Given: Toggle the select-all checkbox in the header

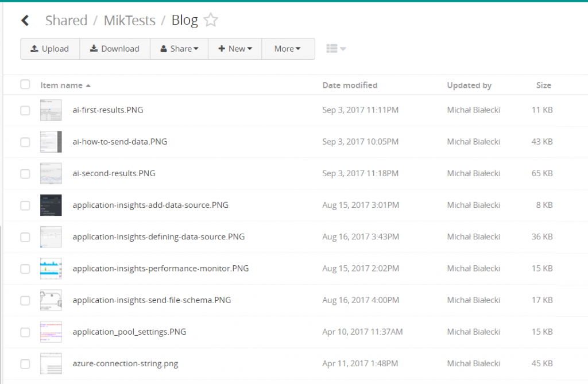Looking at the screenshot, I should pyautogui.click(x=25, y=84).
